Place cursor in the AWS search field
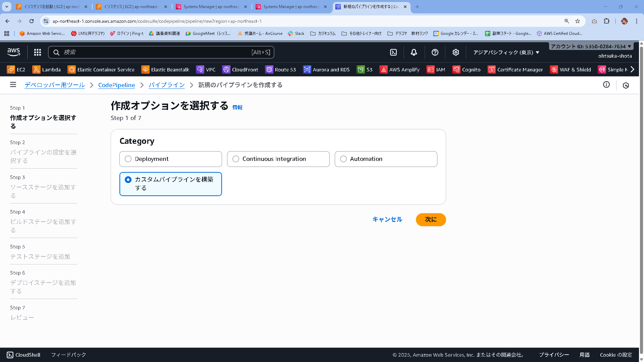 (161, 52)
